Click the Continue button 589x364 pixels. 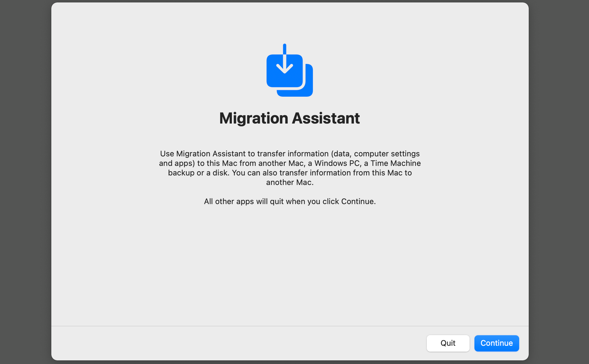click(x=496, y=343)
